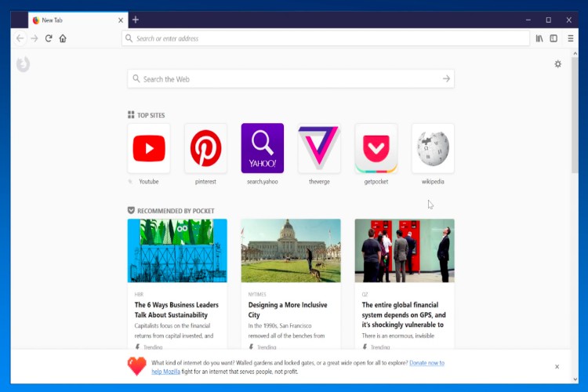Image resolution: width=588 pixels, height=392 pixels.
Task: Open 6 Ways Business Leaders article image
Action: (x=177, y=251)
